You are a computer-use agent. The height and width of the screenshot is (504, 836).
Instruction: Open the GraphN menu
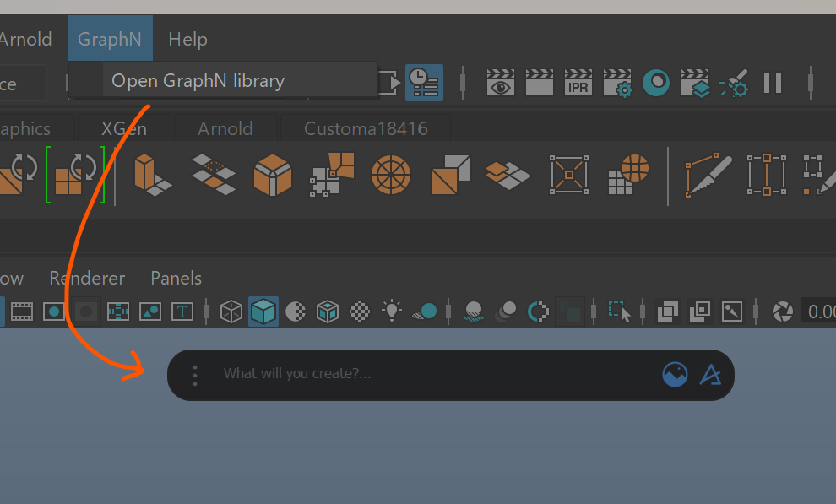[110, 39]
